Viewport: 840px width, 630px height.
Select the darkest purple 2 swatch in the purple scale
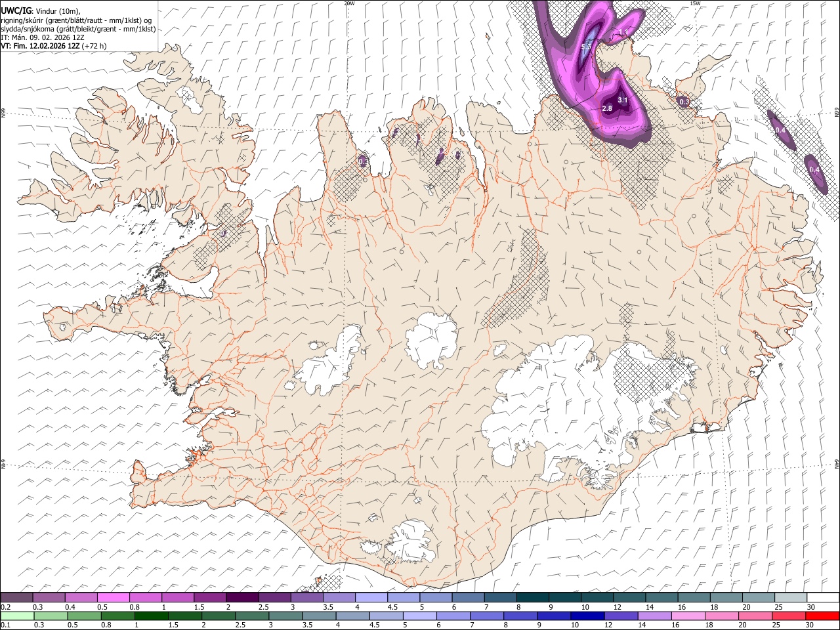point(242,597)
